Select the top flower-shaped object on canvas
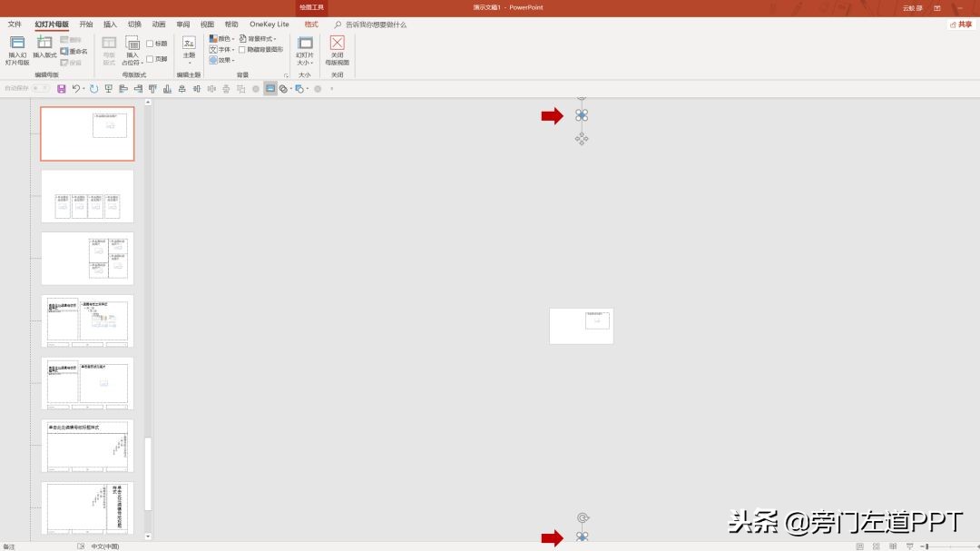 (x=582, y=115)
